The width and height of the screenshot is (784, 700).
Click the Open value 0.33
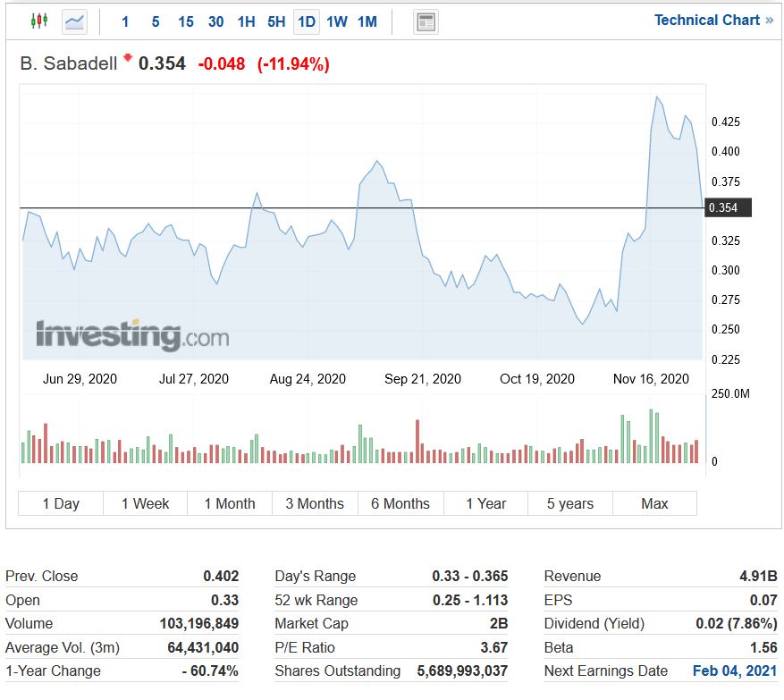(224, 600)
